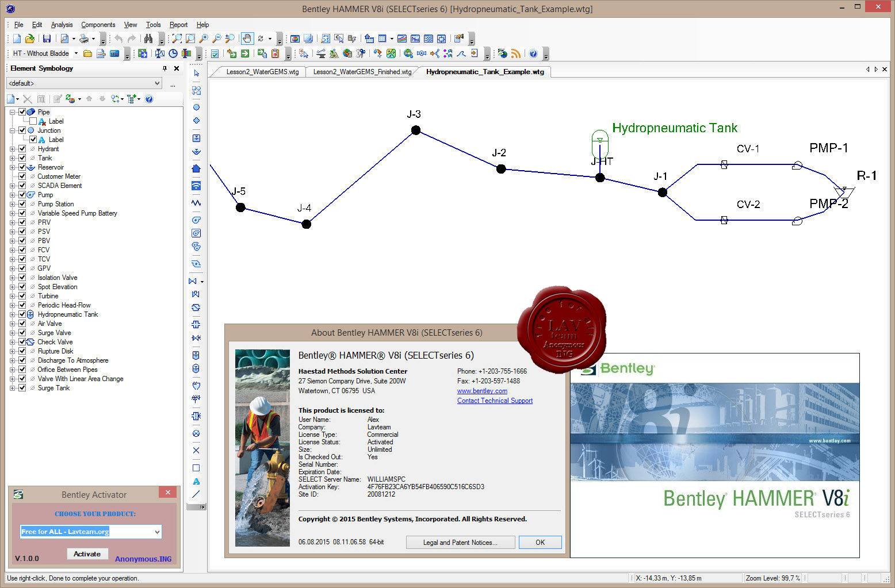Click the Print icon in the toolbar

(x=84, y=39)
